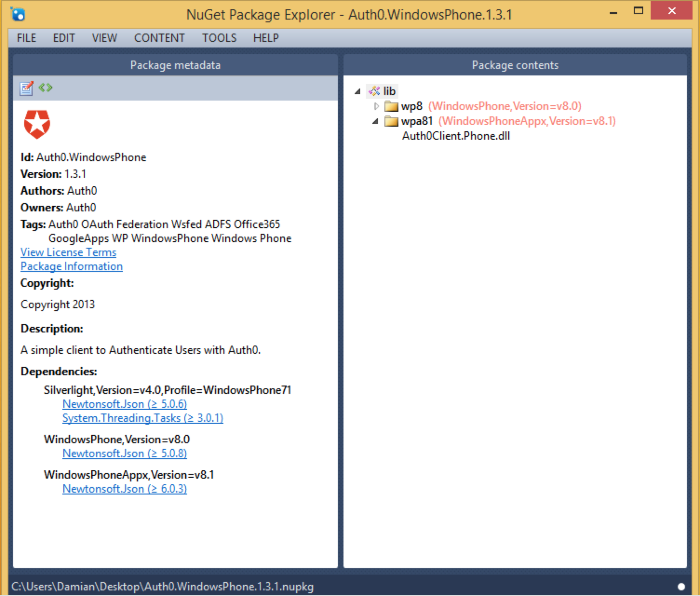Click the Package contents panel header

point(515,65)
